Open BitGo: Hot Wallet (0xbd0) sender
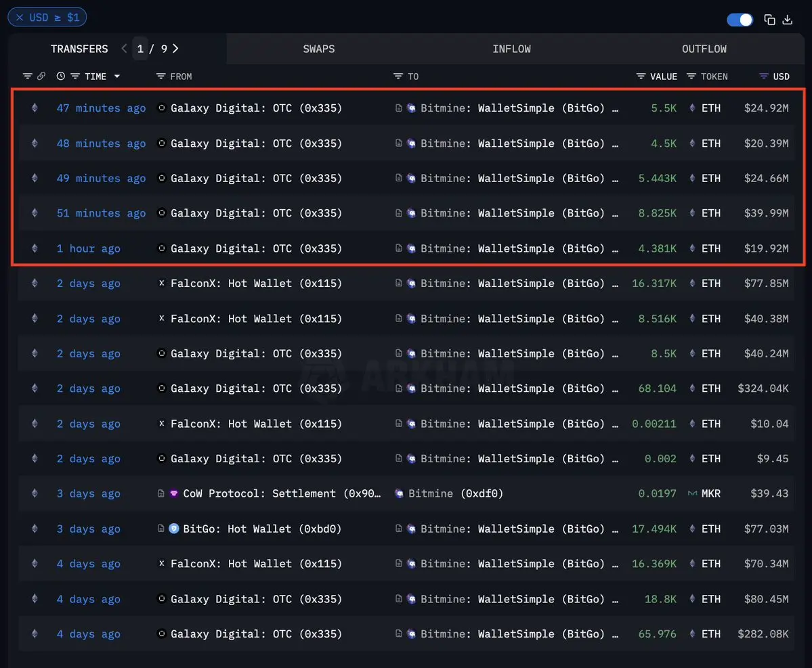This screenshot has width=812, height=668. pos(262,529)
